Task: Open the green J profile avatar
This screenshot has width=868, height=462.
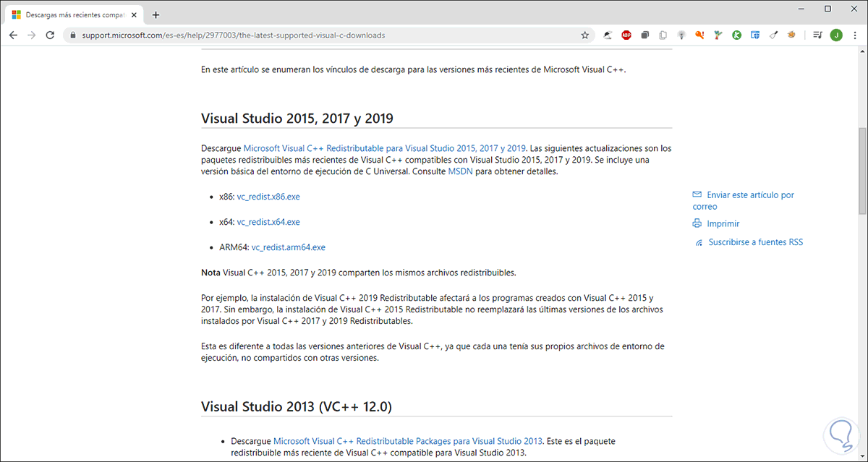Action: [x=836, y=35]
